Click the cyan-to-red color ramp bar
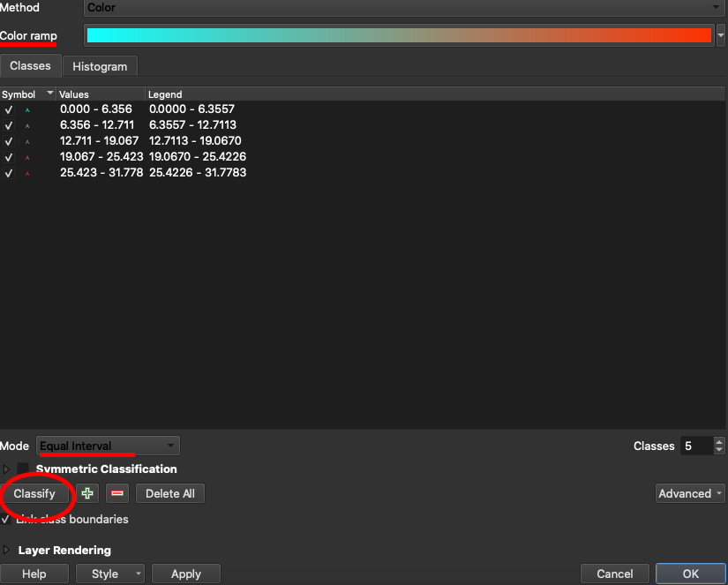728x585 pixels. (399, 35)
